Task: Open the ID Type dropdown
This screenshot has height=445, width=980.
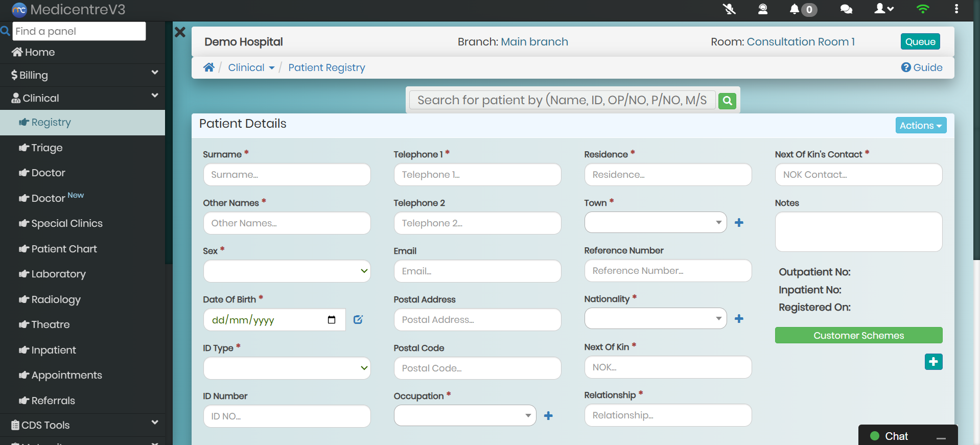Action: pyautogui.click(x=287, y=368)
